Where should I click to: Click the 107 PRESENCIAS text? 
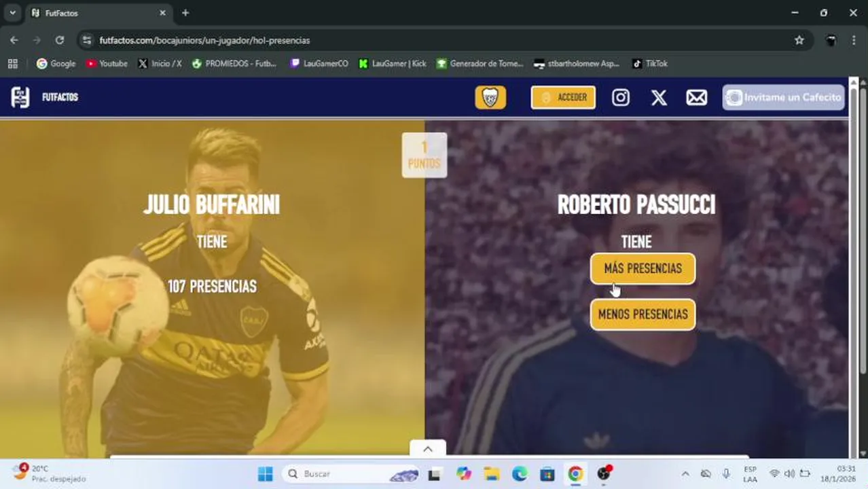(x=212, y=287)
